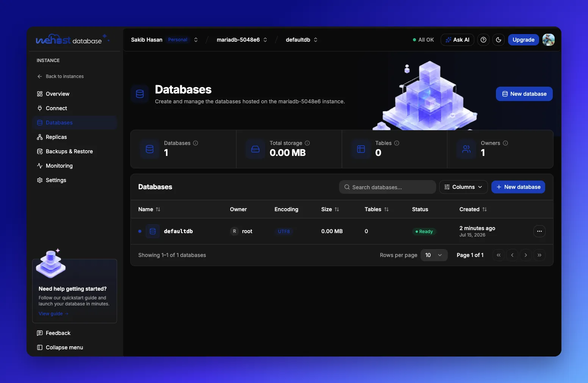Open user avatar profile menu
This screenshot has width=588, height=383.
pyautogui.click(x=549, y=40)
